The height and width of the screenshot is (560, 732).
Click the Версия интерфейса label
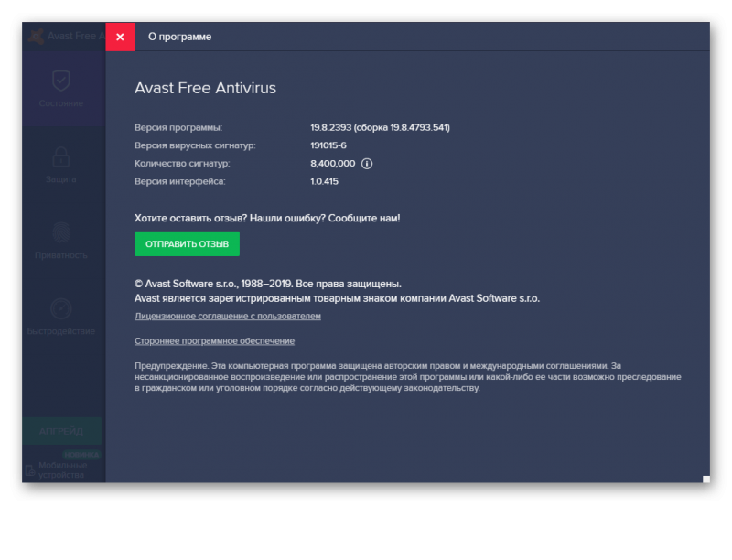pos(179,181)
